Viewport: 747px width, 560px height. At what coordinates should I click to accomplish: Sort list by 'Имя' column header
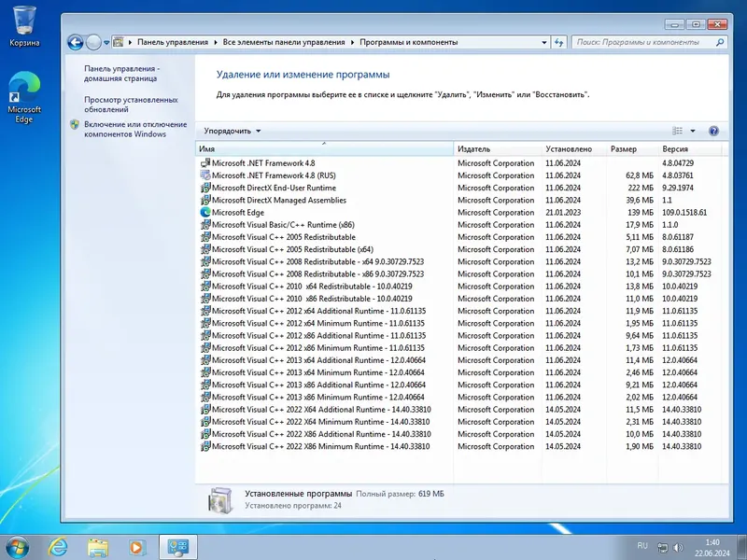(324, 149)
